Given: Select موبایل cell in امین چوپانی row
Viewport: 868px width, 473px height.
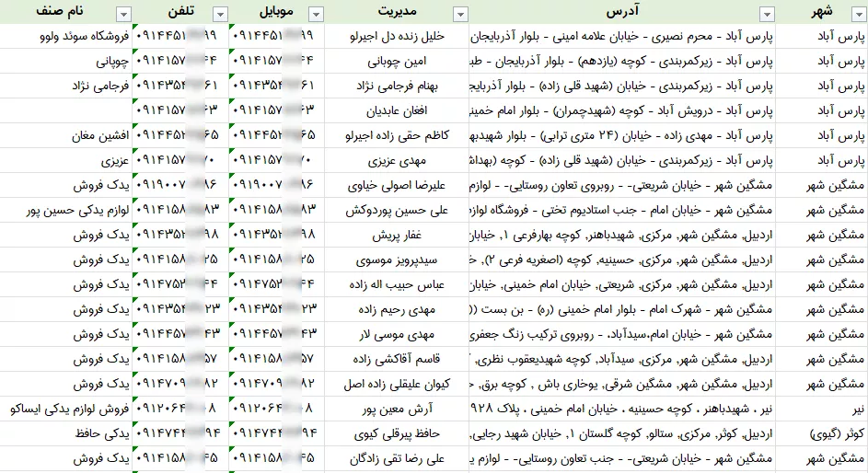Looking at the screenshot, I should (x=276, y=61).
